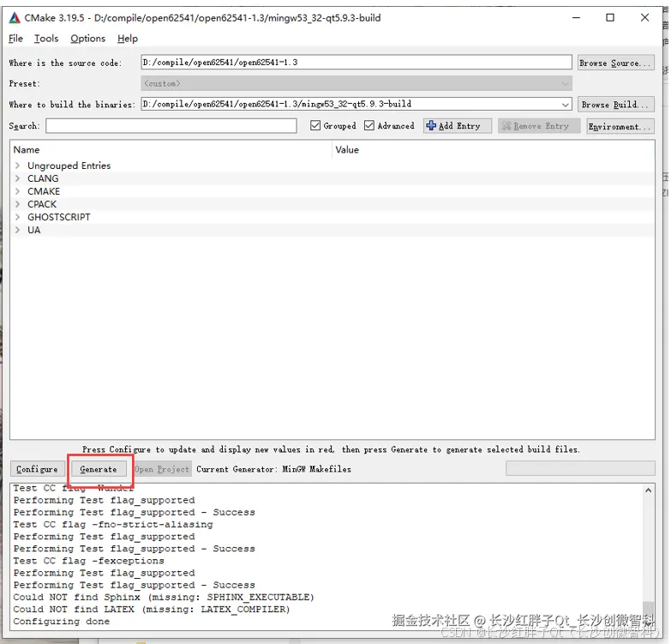The height and width of the screenshot is (644, 671).
Task: Expand the UA group
Action: coord(17,230)
